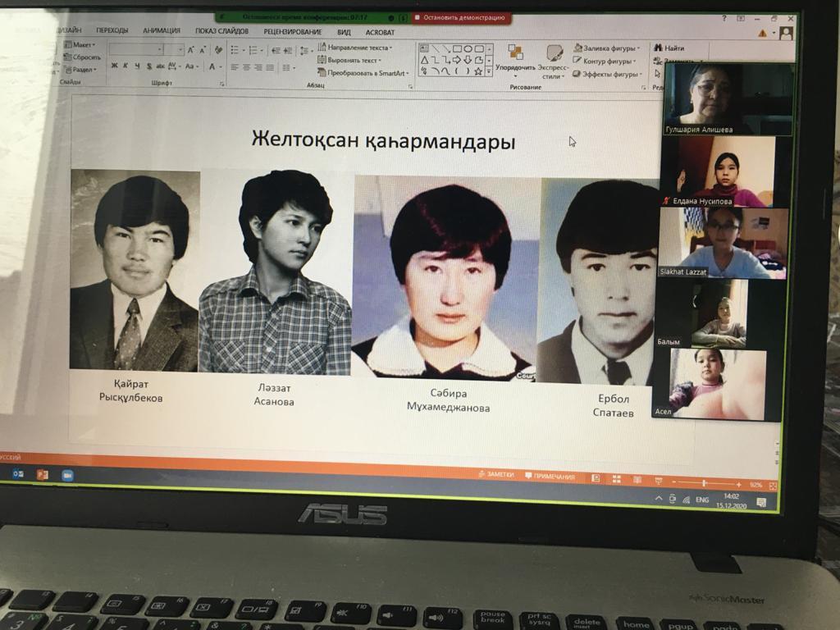
Task: Open the Анимация ribbon tab
Action: pos(162,30)
